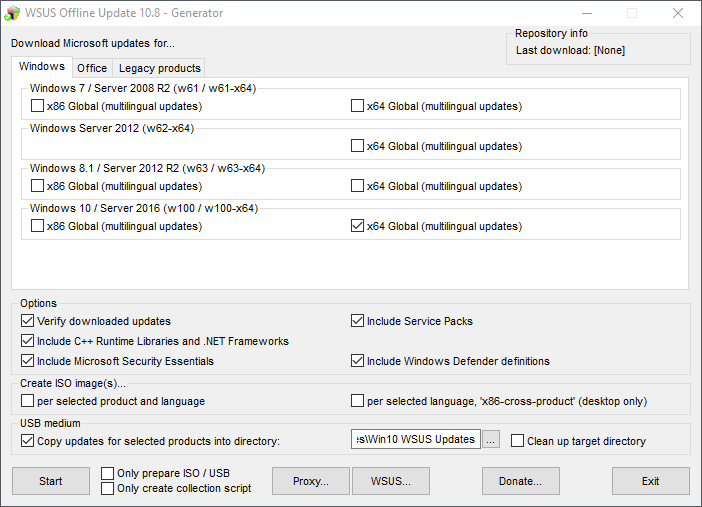Uncheck Include Windows Defender definitions

pyautogui.click(x=357, y=361)
